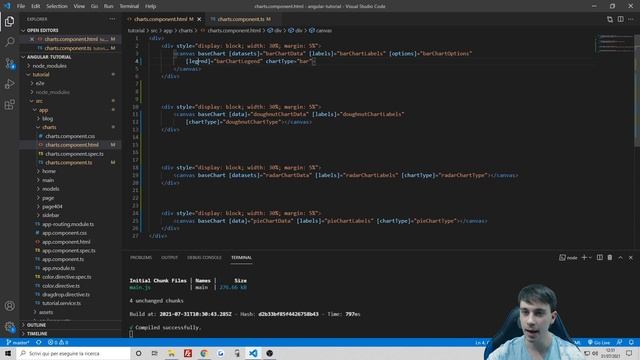
Task: Collapse the charts folder
Action: (x=49, y=127)
